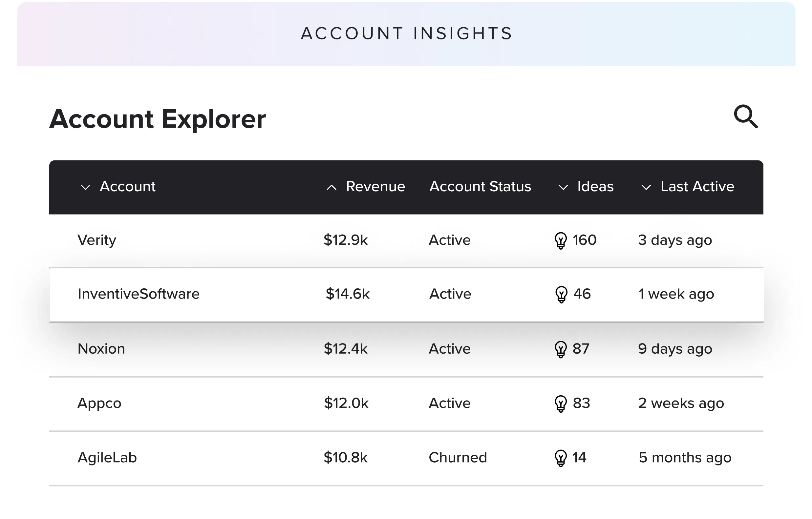Viewport: 812px width, 519px height.
Task: Open the Noxion account name
Action: pyautogui.click(x=101, y=349)
